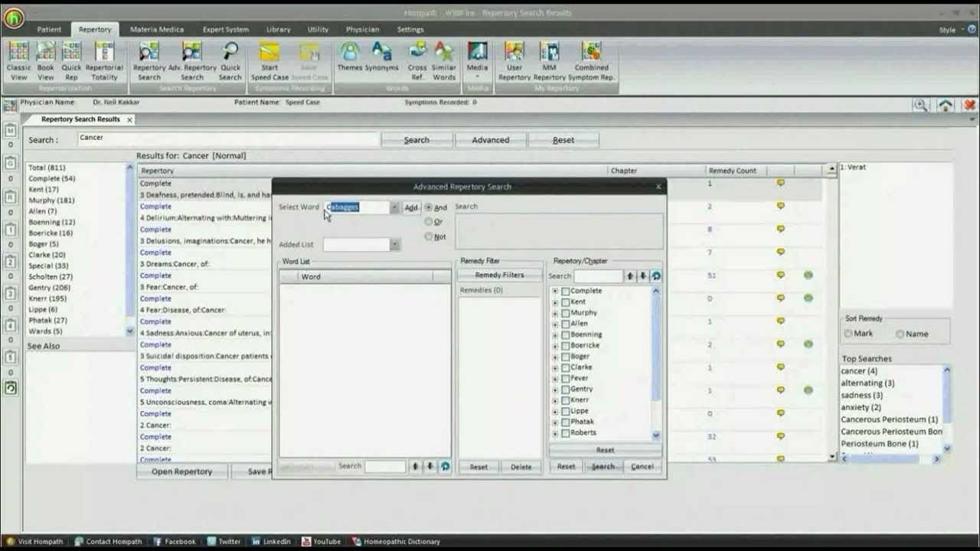Switch to the Materia Medica tab

[157, 29]
